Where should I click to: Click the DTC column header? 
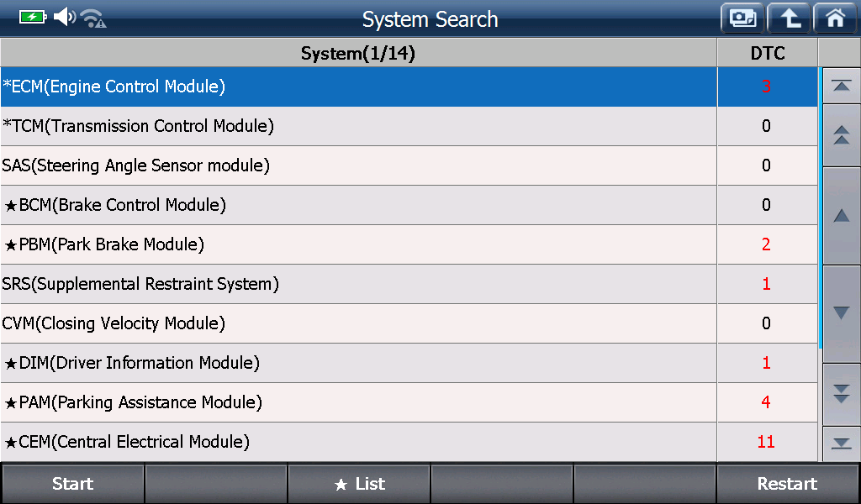(x=768, y=53)
